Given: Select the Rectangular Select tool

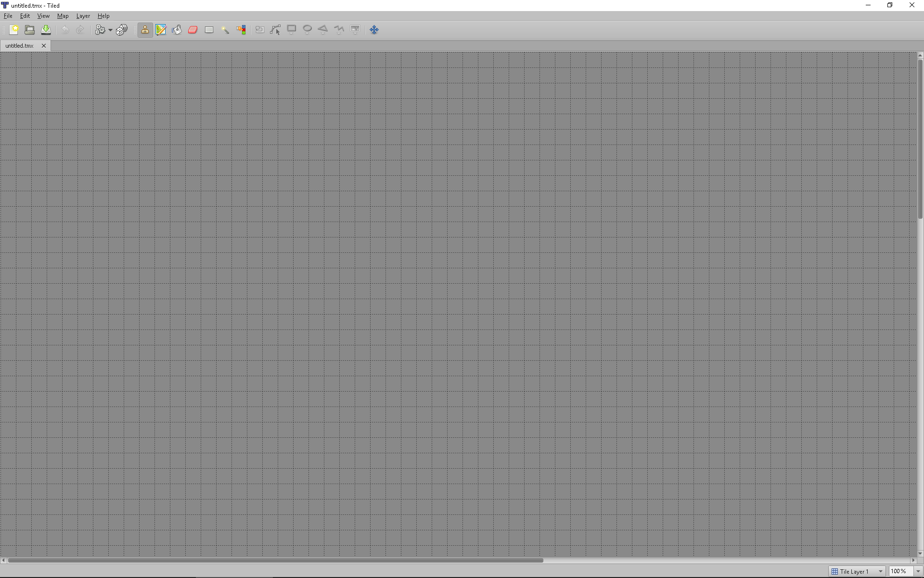Looking at the screenshot, I should (209, 30).
